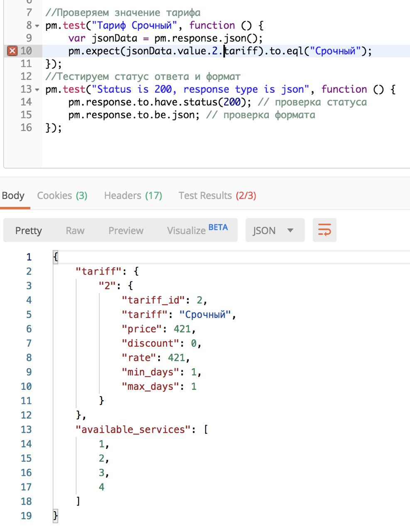Viewport: 410px width, 532px height.
Task: Click the "Status is 200" test title line
Action: tap(221, 89)
